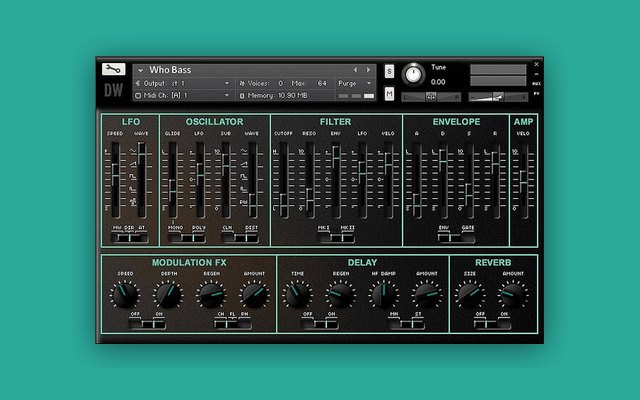Close the instrument with X icon

point(536,64)
